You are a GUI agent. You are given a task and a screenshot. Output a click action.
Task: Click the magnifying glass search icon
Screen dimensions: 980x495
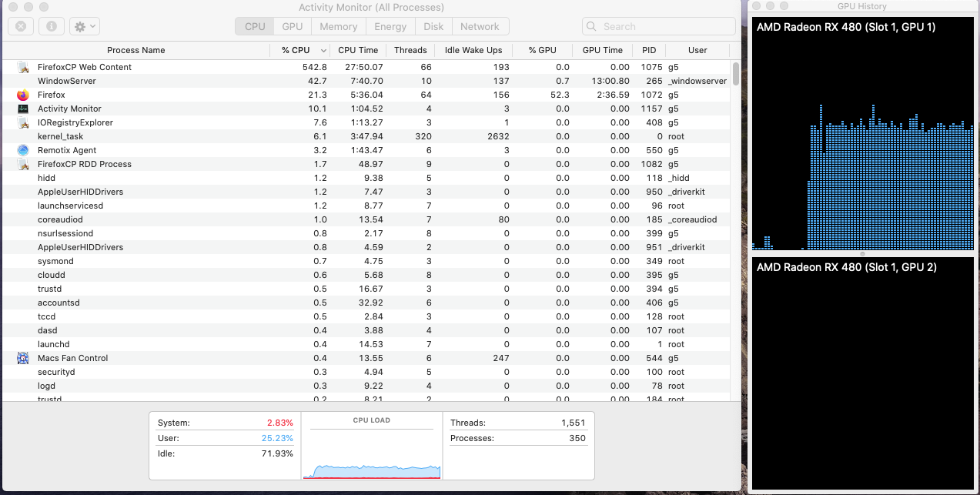tap(592, 26)
